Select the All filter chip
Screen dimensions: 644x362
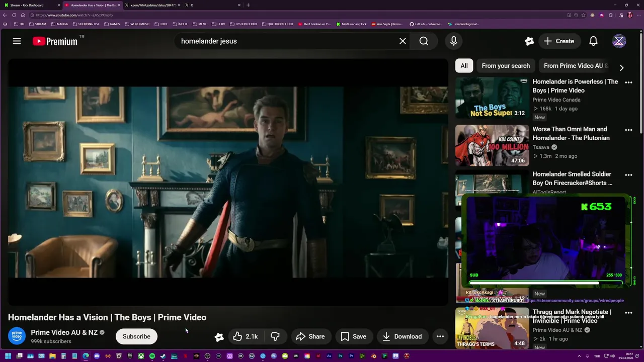tap(464, 66)
